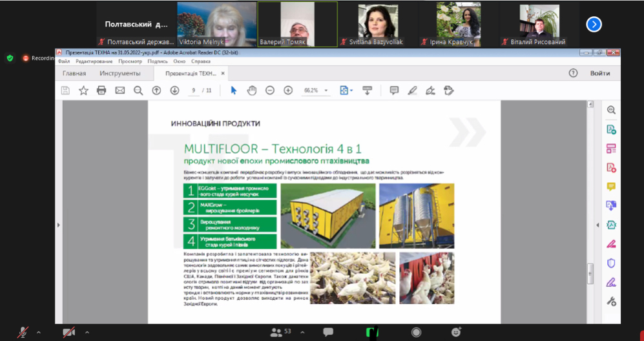Open the Zoom chat bubble

pyautogui.click(x=327, y=332)
